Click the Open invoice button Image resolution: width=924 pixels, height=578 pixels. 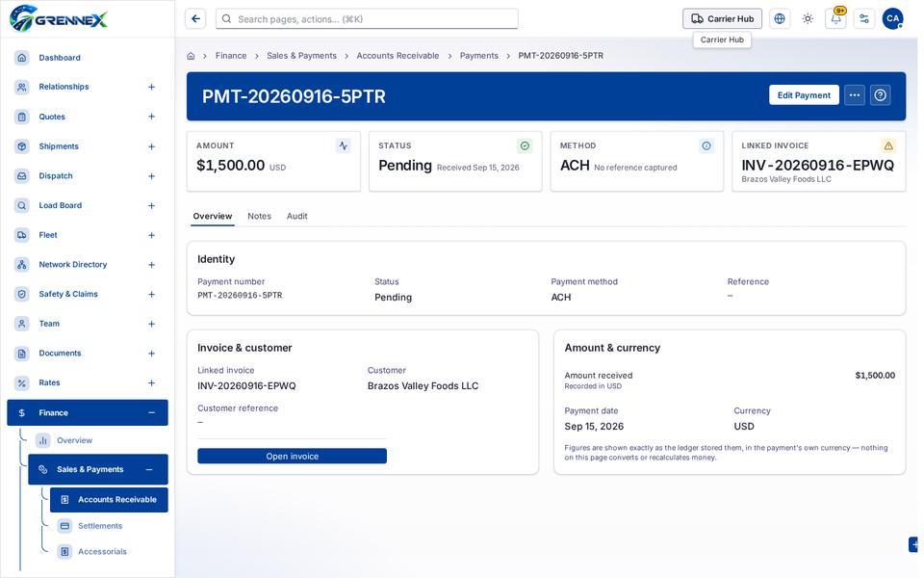point(293,456)
